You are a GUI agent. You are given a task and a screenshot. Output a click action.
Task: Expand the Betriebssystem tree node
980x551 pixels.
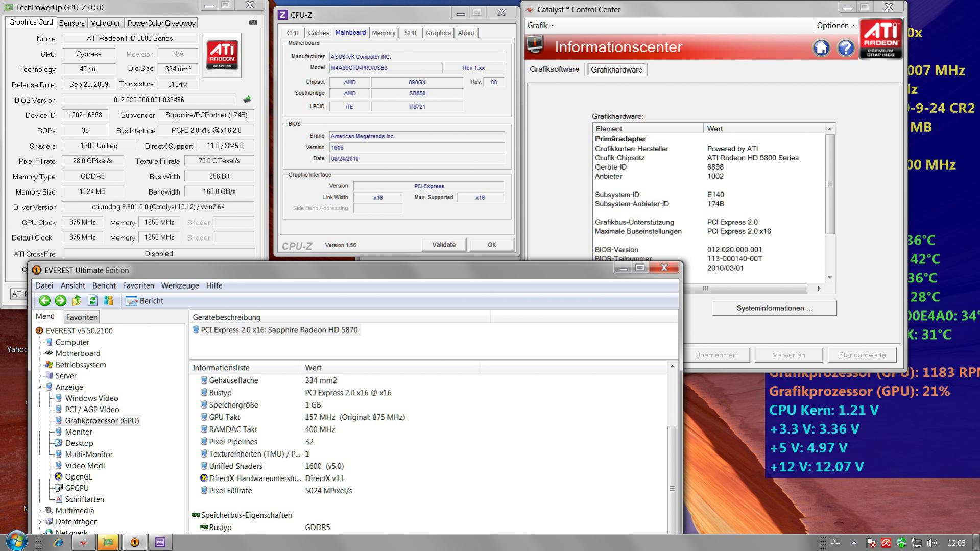40,365
